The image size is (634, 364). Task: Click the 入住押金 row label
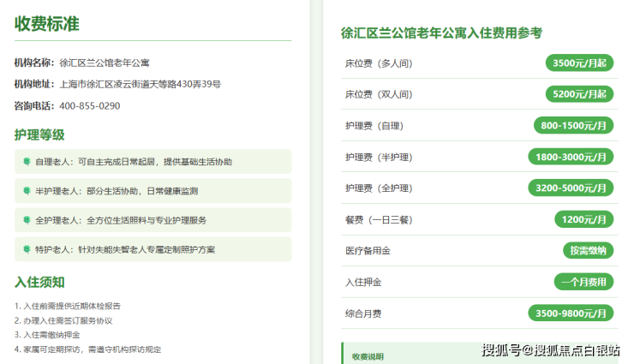click(x=363, y=283)
